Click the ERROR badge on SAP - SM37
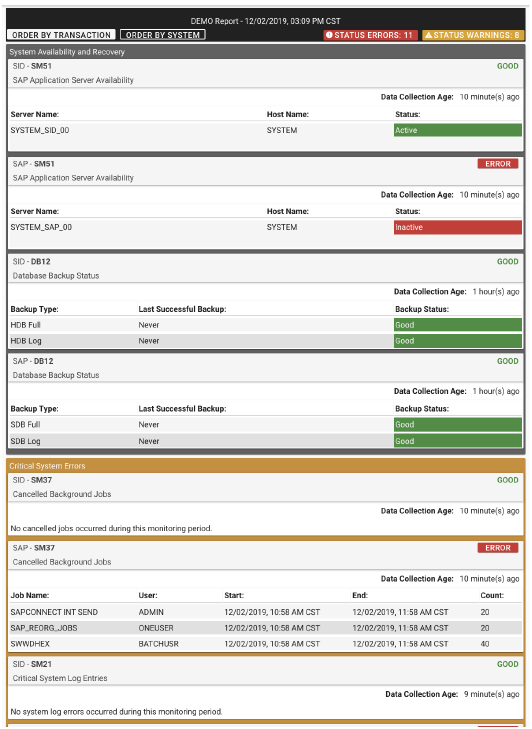The height and width of the screenshot is (729, 532). (498, 548)
